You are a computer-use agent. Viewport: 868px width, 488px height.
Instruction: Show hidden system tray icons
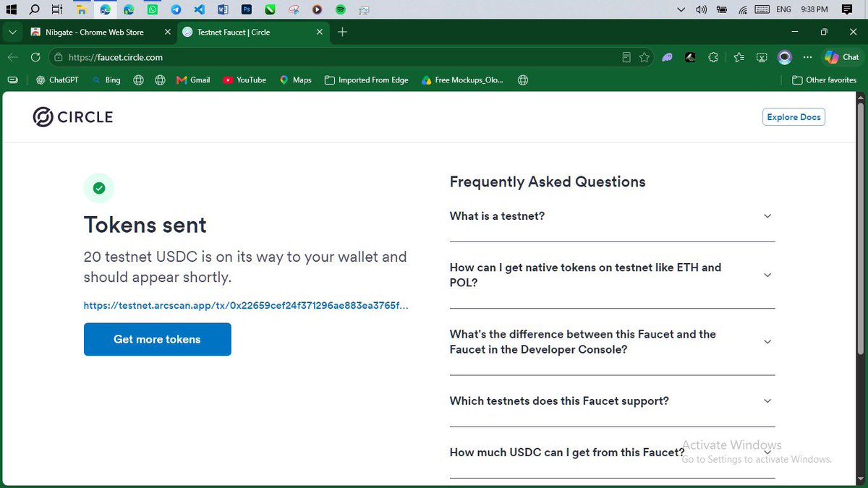click(x=681, y=9)
